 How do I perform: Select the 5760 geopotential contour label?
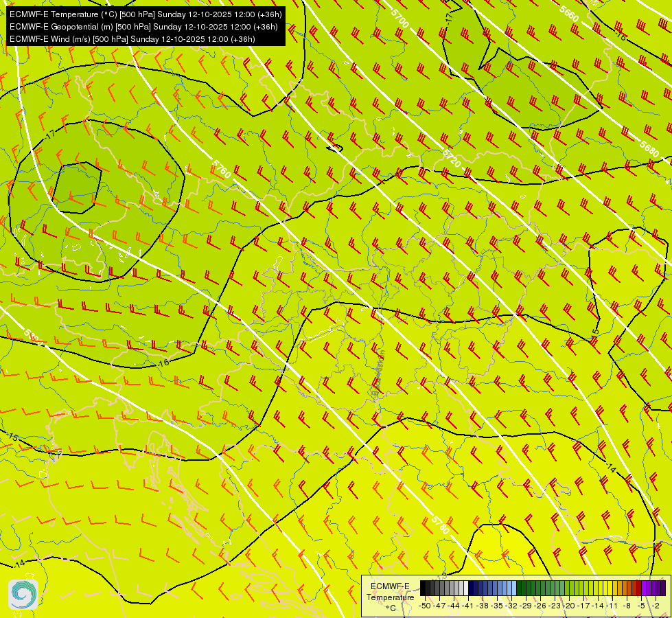click(x=222, y=170)
